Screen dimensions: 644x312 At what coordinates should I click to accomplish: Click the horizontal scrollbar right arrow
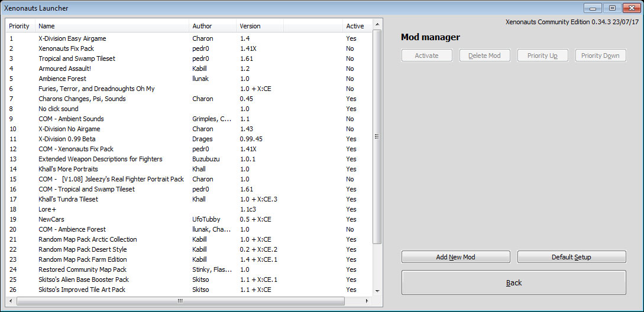coord(367,301)
